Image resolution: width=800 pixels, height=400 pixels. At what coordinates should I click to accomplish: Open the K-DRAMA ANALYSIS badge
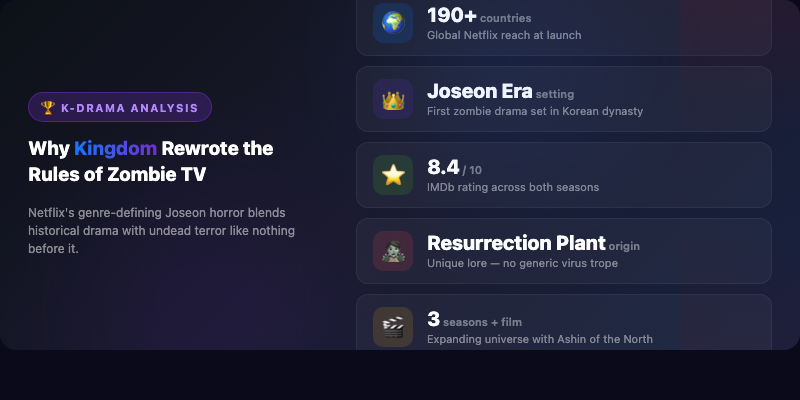coord(120,107)
